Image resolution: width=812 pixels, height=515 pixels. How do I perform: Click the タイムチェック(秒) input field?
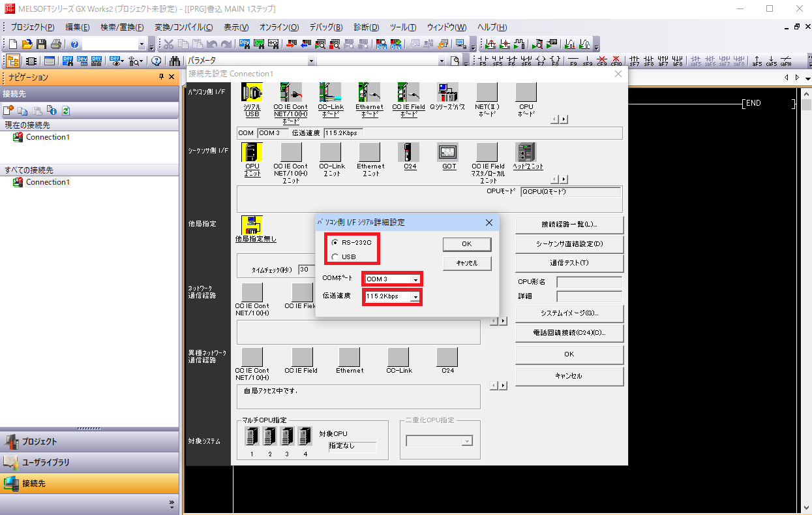pos(307,269)
